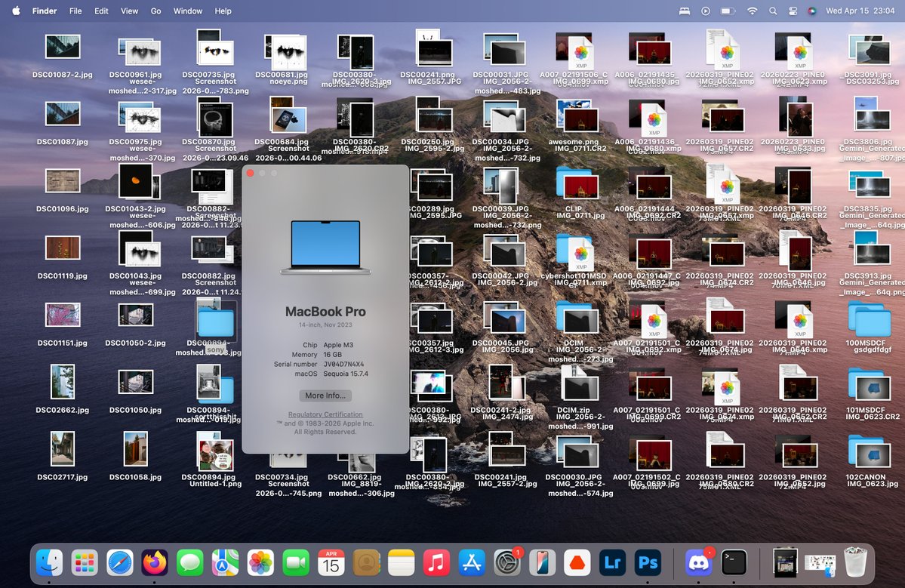Screen dimensions: 905x588
Task: Open the Apple menu
Action: point(16,11)
